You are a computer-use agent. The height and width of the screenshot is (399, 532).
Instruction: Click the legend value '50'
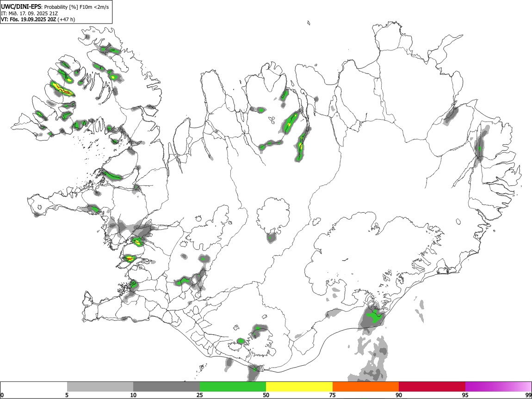pyautogui.click(x=266, y=395)
